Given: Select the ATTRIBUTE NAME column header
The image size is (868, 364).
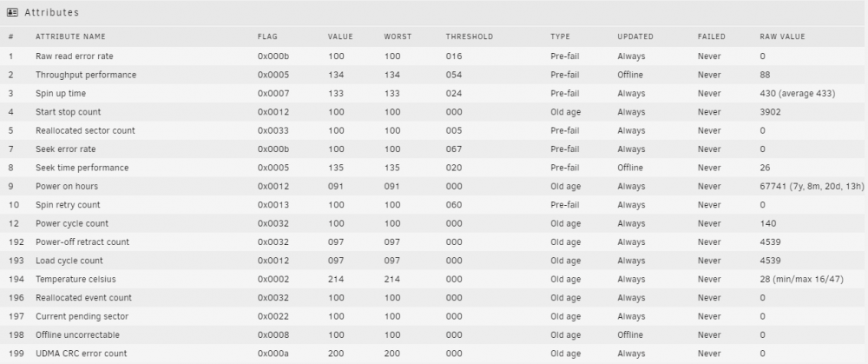Looking at the screenshot, I should tap(70, 36).
